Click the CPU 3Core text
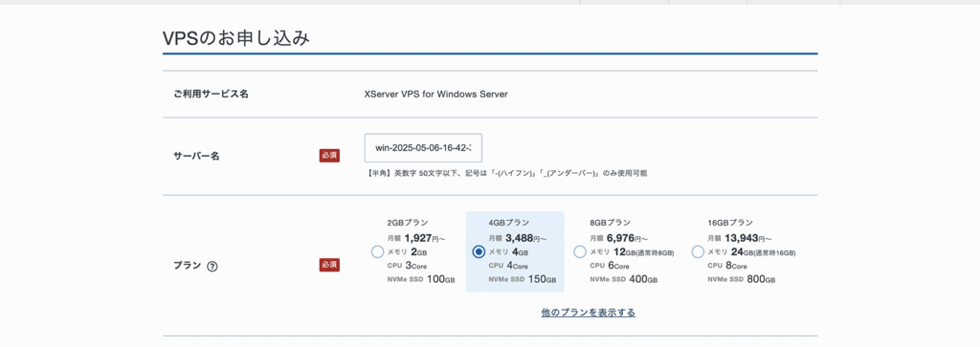 click(407, 266)
